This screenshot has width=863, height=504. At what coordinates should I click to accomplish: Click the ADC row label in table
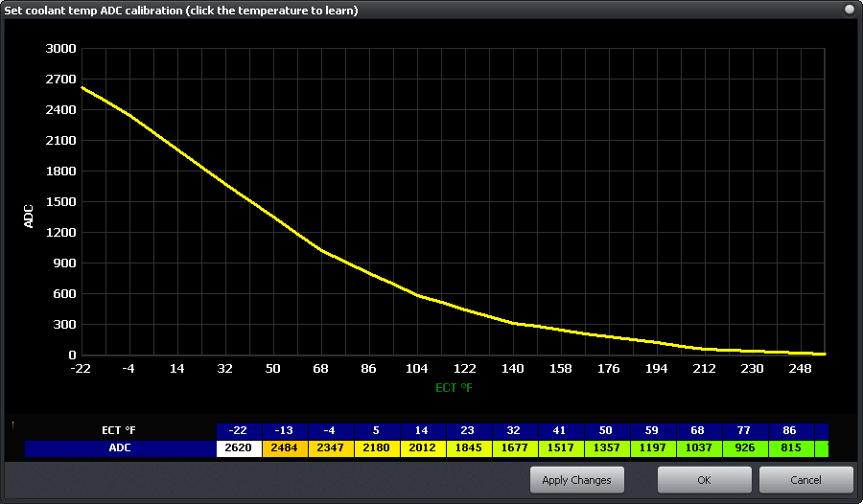(x=120, y=447)
